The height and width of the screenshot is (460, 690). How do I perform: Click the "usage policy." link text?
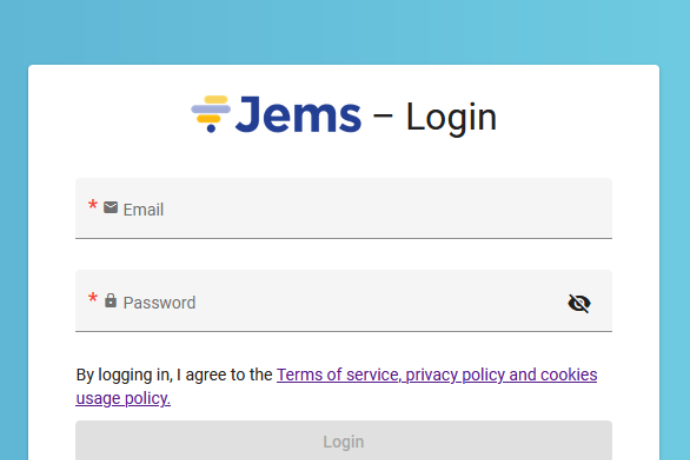click(123, 398)
